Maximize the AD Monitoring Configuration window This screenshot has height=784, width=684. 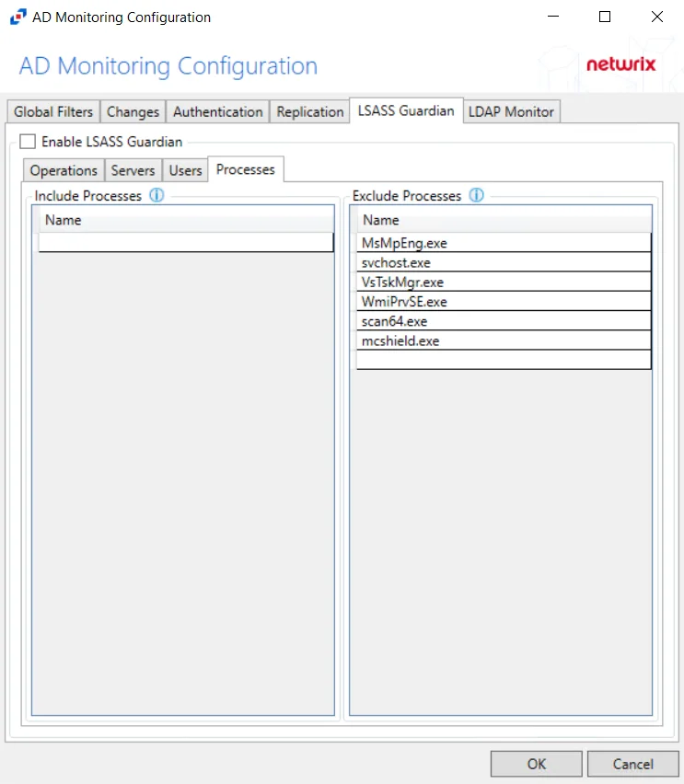605,17
